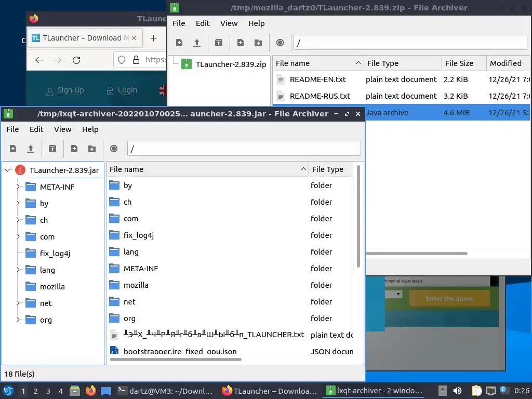This screenshot has width=532, height=399.
Task: Click the horizontal scrollbar in the jar file list
Action: 176,360
